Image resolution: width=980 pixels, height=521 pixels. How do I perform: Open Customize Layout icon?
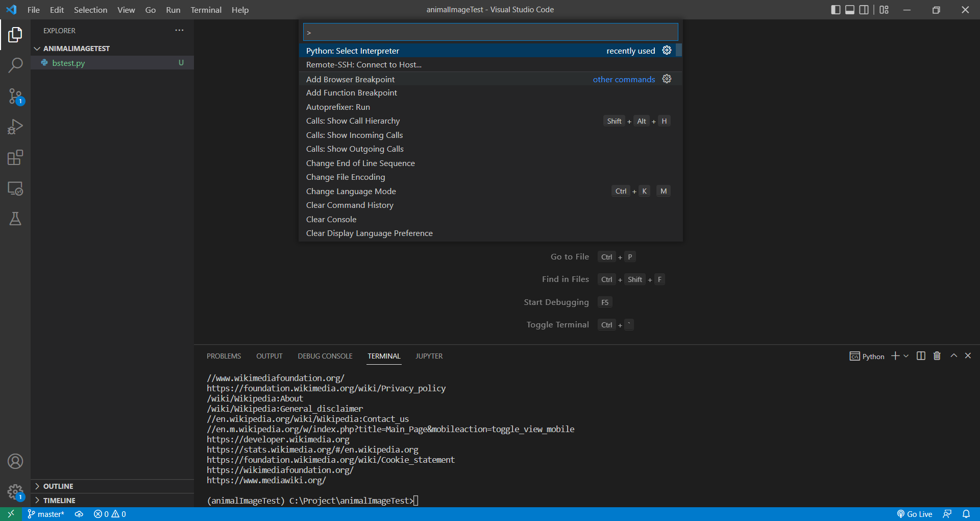coord(884,10)
